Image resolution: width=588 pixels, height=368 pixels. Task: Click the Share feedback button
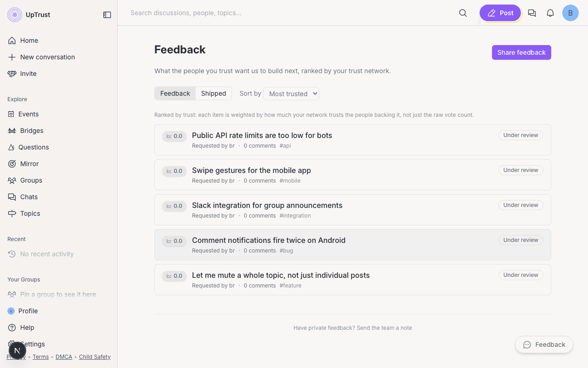[521, 52]
